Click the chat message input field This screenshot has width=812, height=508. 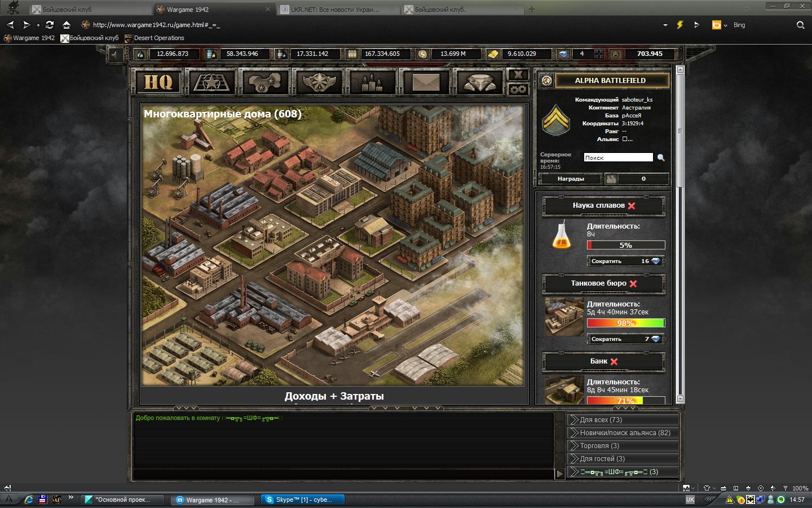click(343, 474)
